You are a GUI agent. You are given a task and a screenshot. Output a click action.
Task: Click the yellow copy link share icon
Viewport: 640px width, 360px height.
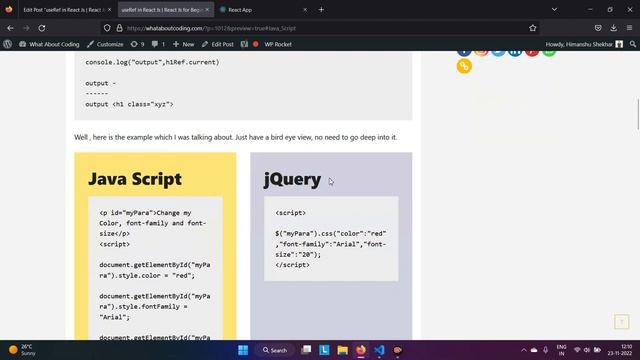(x=464, y=66)
